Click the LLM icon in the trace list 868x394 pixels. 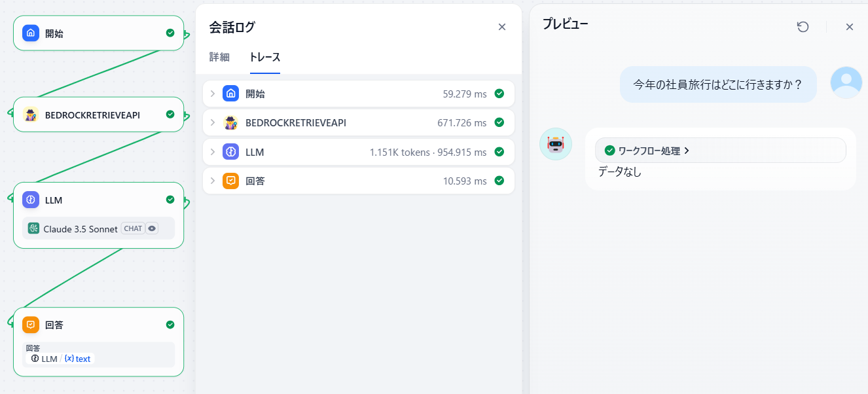[230, 152]
